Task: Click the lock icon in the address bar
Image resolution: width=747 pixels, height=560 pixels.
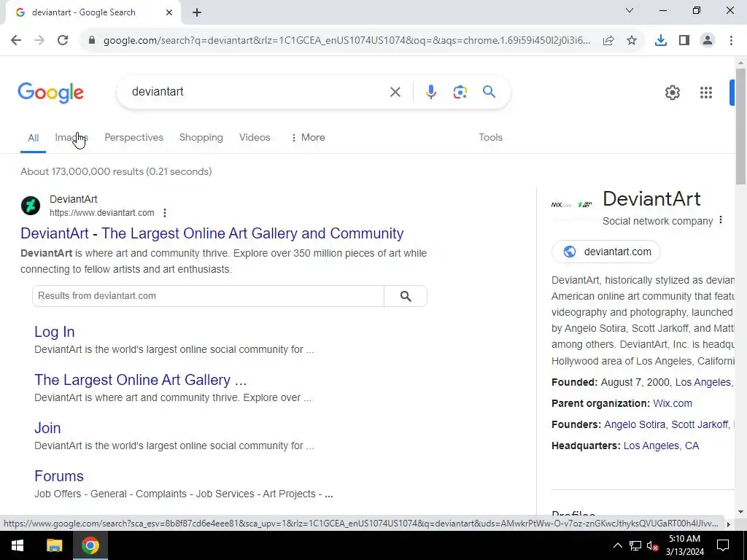Action: (92, 41)
